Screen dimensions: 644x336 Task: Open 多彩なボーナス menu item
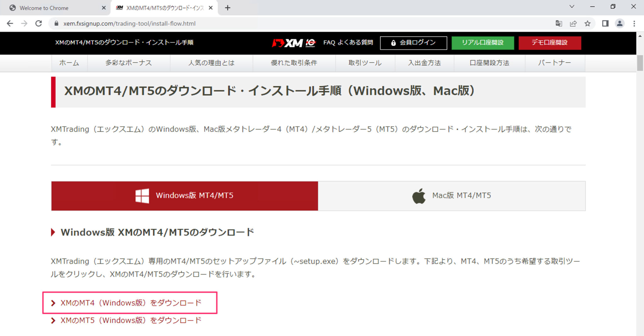tap(129, 63)
